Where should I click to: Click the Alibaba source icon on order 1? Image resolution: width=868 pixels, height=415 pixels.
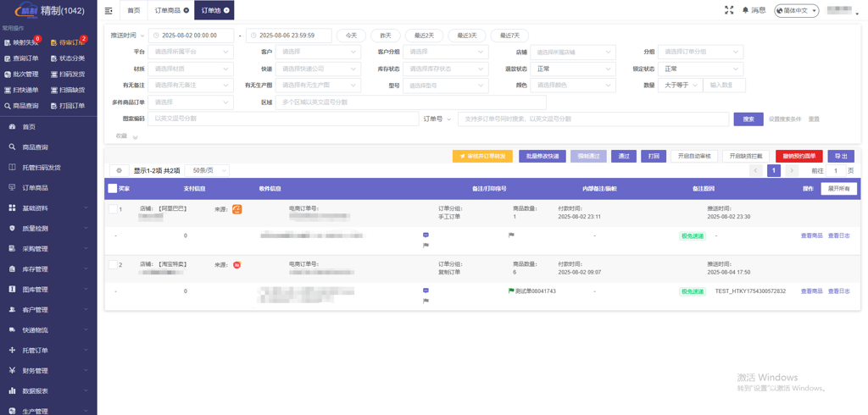point(236,209)
